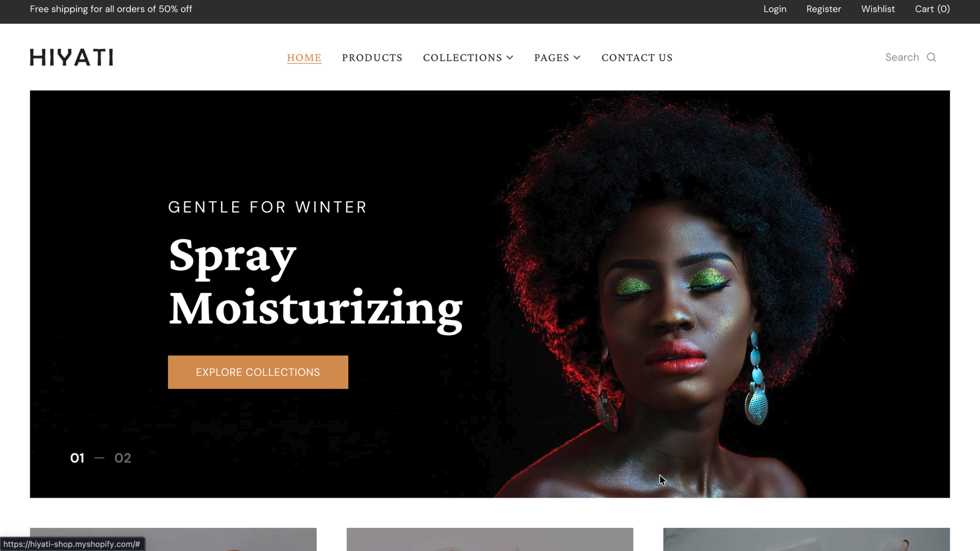Open the Products menu item

[372, 58]
